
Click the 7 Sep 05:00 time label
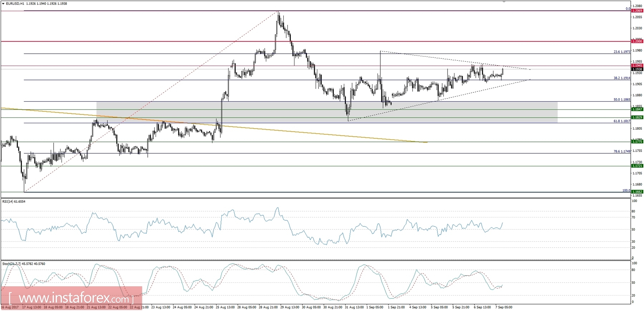(504, 307)
